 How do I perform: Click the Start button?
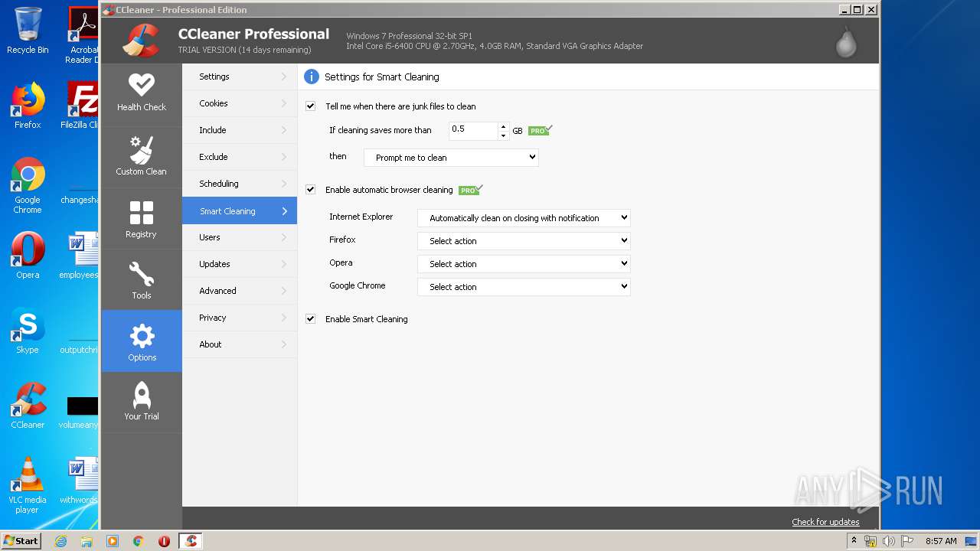click(21, 541)
